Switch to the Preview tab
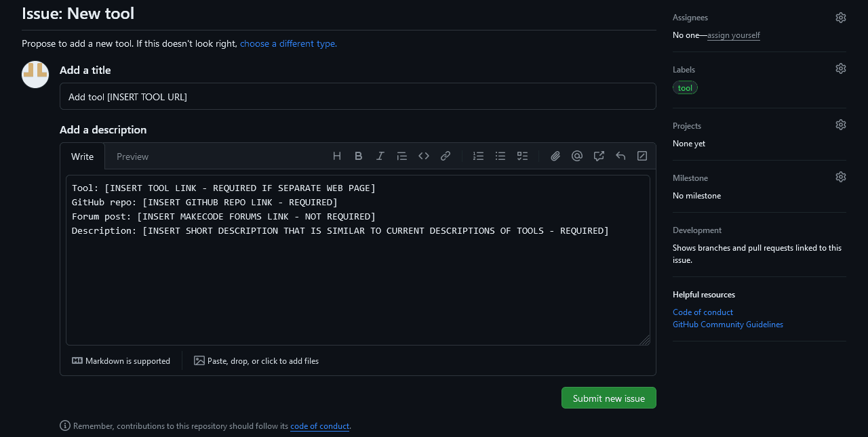The image size is (868, 437). coord(132,157)
